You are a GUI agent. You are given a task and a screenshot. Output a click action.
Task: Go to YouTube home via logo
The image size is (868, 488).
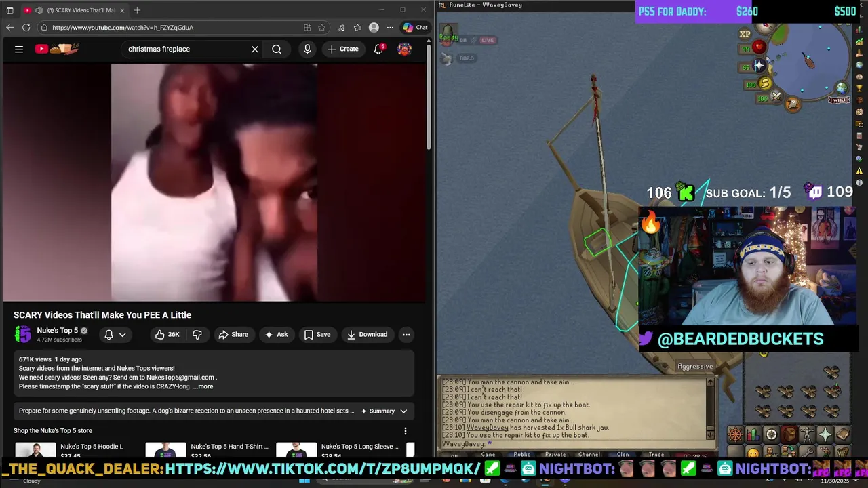coord(58,49)
